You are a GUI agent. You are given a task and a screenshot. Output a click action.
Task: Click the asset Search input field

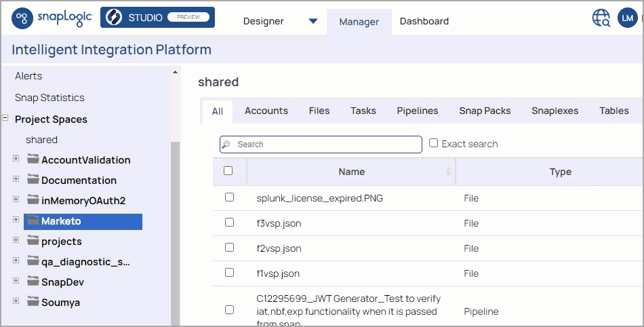pos(325,145)
